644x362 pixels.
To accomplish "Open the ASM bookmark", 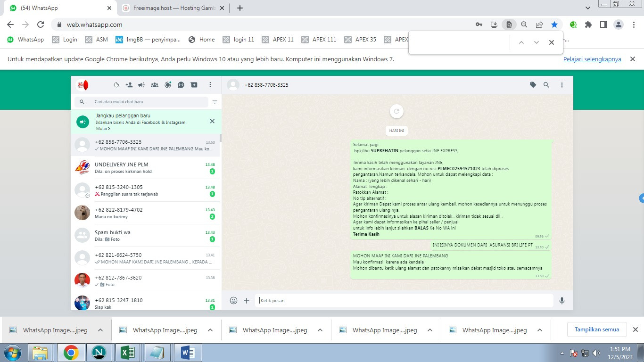I will (x=97, y=40).
